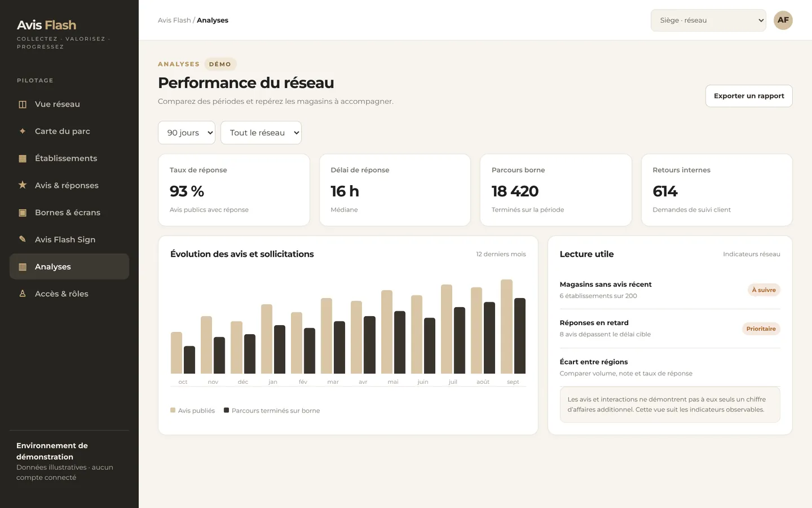Open Avis Flash Sign menu item
The image size is (812, 508).
69,240
